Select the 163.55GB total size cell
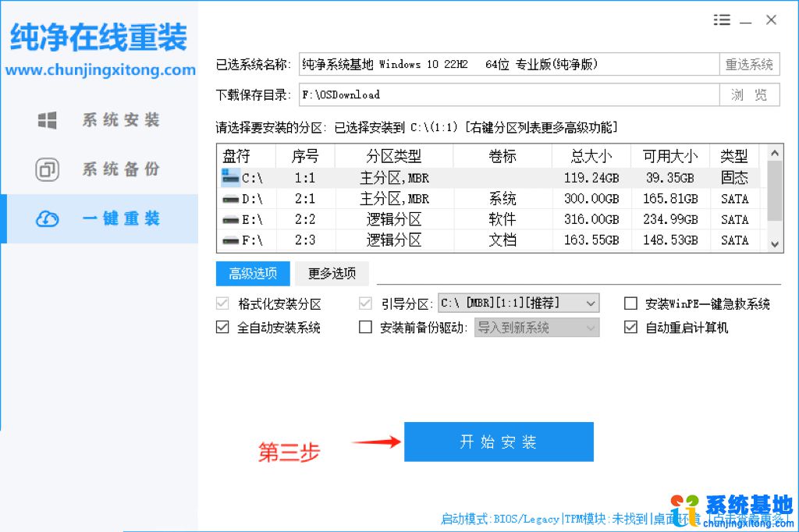The height and width of the screenshot is (532, 799). (x=591, y=240)
